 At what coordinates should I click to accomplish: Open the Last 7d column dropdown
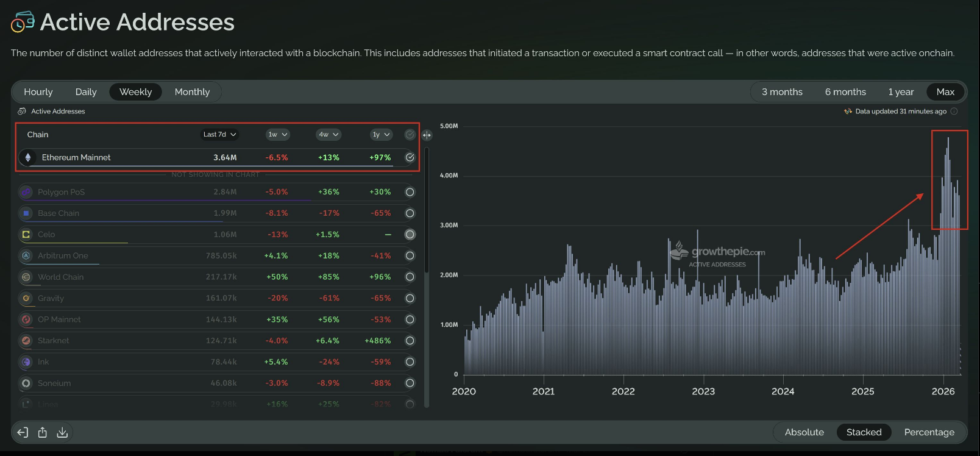(220, 134)
